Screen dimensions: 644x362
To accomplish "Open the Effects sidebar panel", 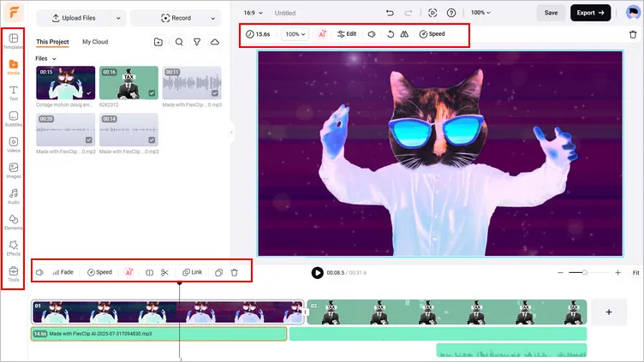I will (13, 248).
